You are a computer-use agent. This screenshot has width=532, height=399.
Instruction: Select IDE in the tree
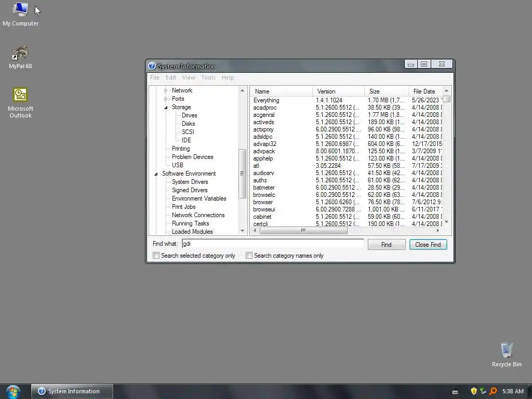click(x=187, y=140)
